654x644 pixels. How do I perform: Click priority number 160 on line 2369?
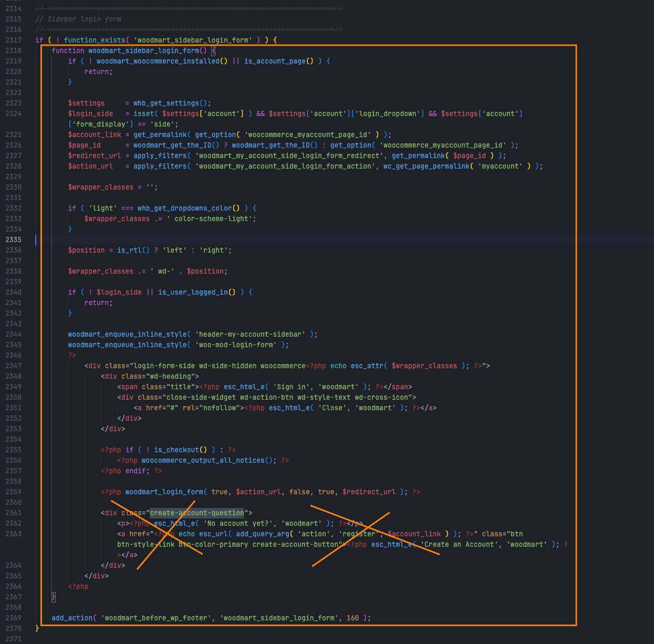click(353, 618)
